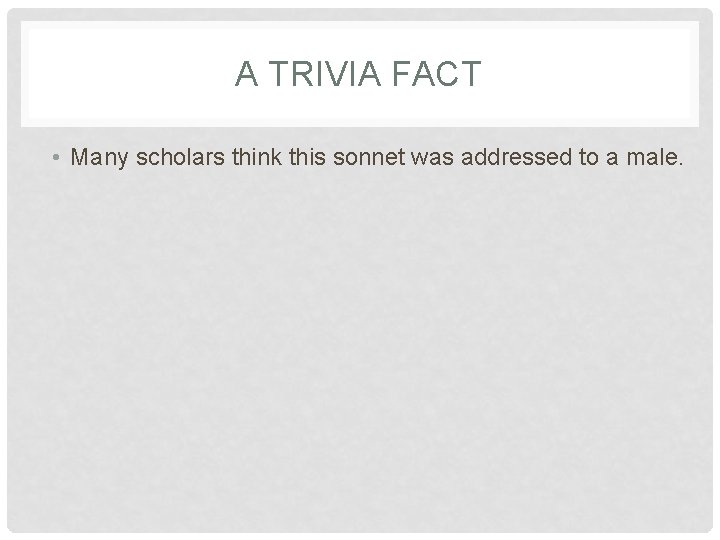
Task: Click the letter 'a' before 'male.'
Action: click(x=612, y=160)
